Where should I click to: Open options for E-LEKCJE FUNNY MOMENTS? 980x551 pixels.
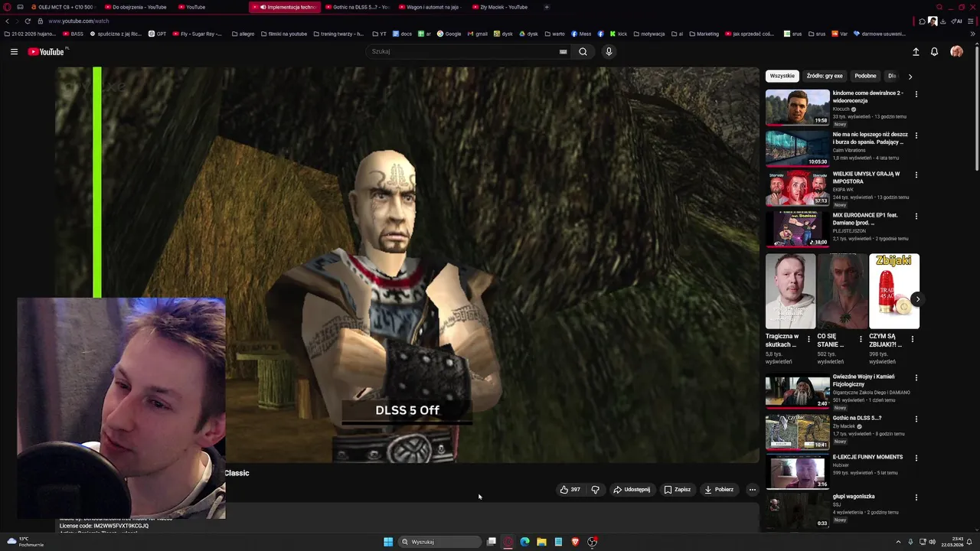[916, 458]
